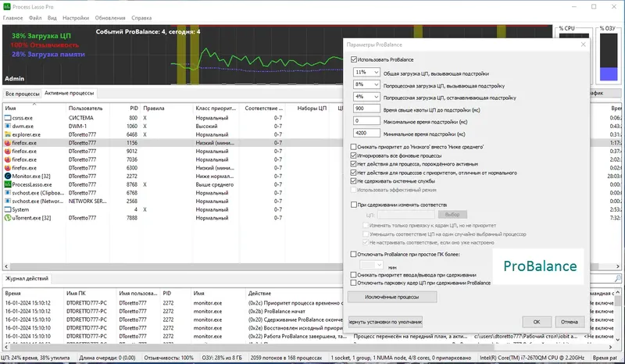Open the Обновления menu
This screenshot has width=625, height=364.
pos(110,18)
